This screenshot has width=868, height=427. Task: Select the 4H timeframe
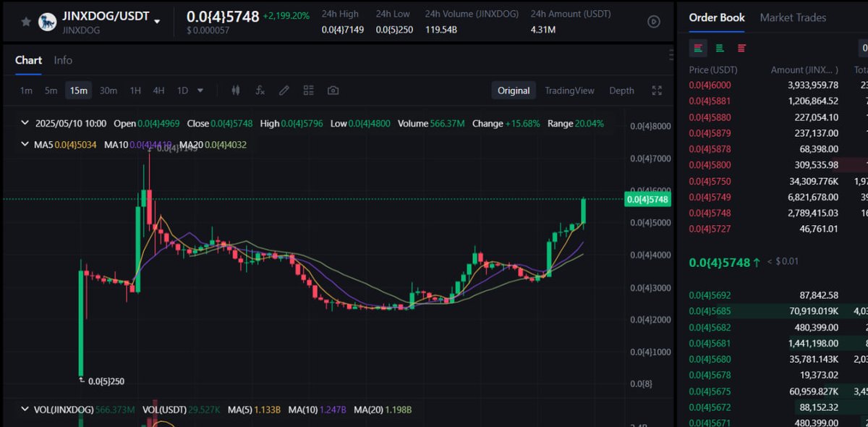pyautogui.click(x=158, y=90)
